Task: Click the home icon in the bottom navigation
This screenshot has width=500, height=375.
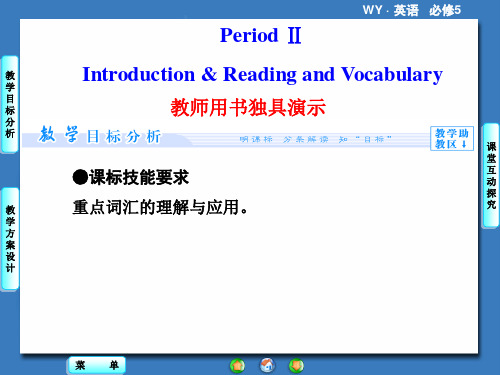Action: [267, 365]
